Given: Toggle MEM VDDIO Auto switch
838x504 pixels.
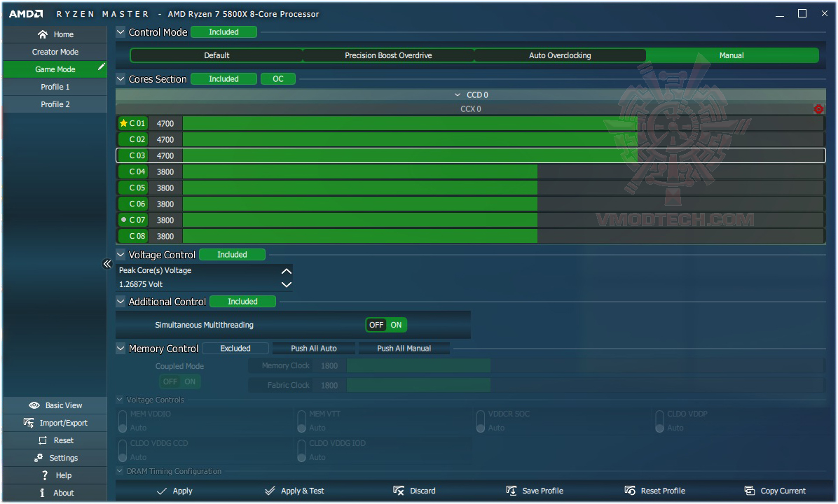Looking at the screenshot, I should [123, 421].
